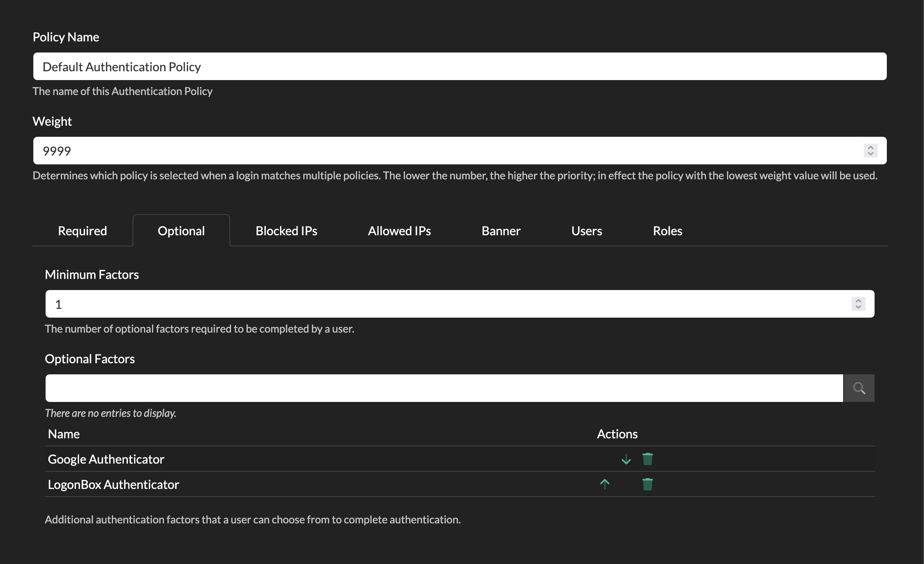The image size is (924, 564).
Task: Open the Blocked IPs tab
Action: 286,231
